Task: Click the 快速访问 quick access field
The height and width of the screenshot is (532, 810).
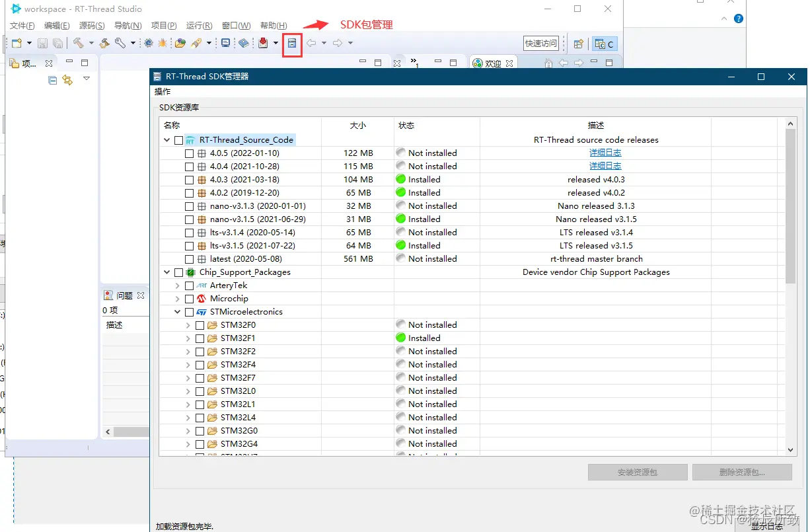Action: [x=541, y=44]
